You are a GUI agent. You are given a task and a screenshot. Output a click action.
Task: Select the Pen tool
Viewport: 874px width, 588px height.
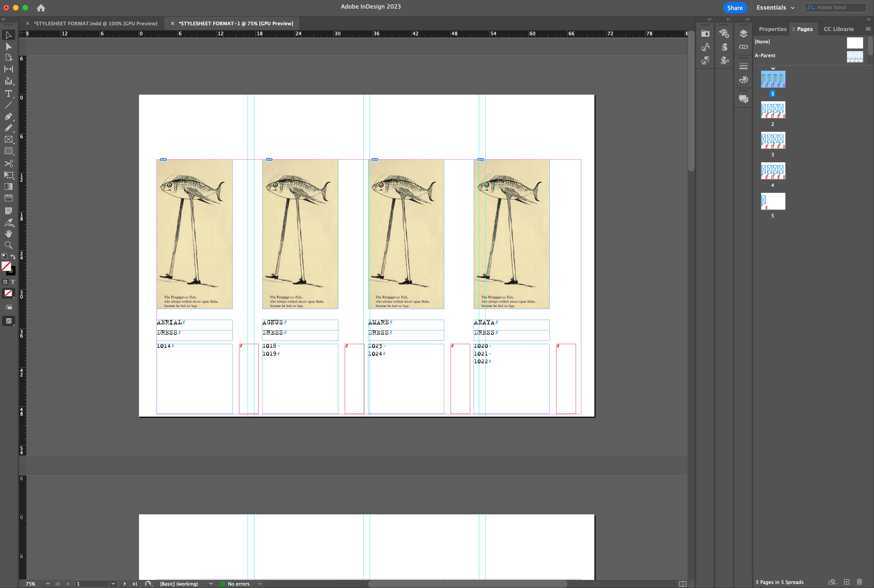click(x=8, y=117)
